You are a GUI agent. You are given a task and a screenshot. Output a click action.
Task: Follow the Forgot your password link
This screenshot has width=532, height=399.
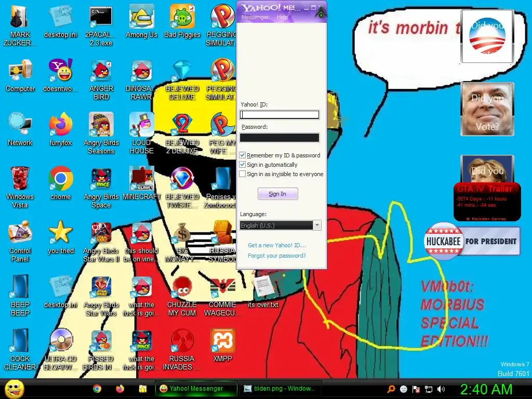pyautogui.click(x=276, y=256)
